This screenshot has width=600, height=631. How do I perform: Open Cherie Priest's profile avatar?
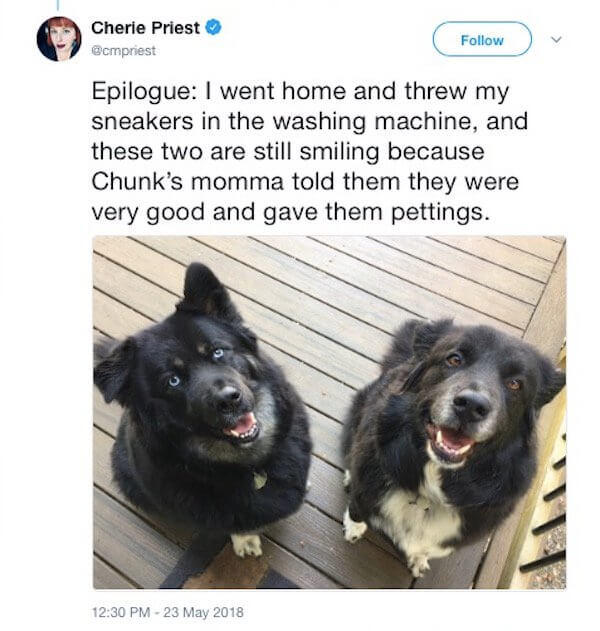59,39
